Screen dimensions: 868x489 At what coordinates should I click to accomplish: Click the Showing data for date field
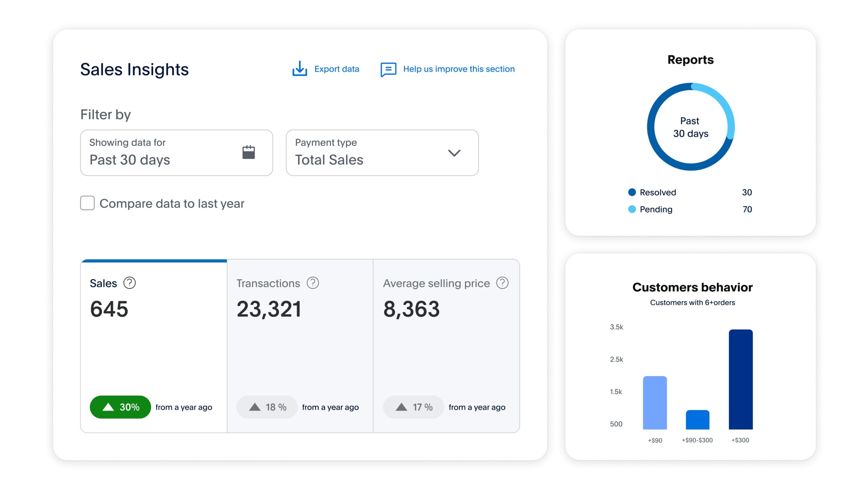(x=176, y=153)
